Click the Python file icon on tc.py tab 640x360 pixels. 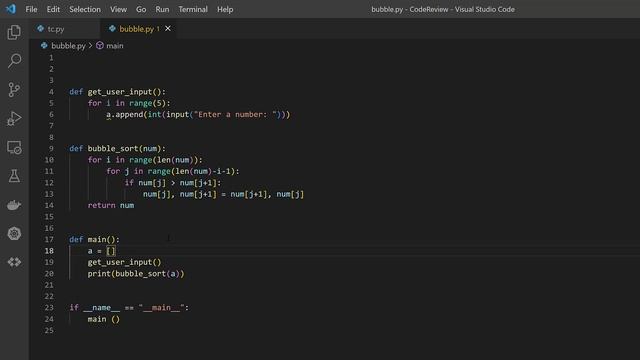(40, 29)
